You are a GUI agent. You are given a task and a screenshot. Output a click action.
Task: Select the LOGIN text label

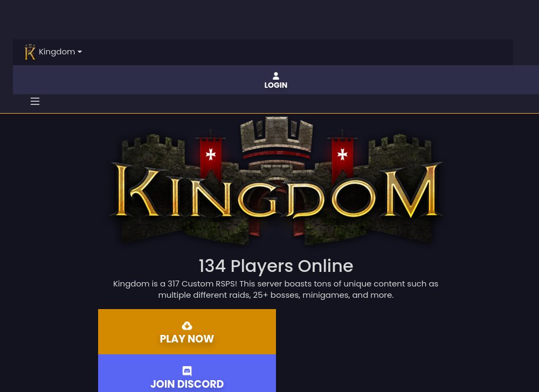(275, 85)
